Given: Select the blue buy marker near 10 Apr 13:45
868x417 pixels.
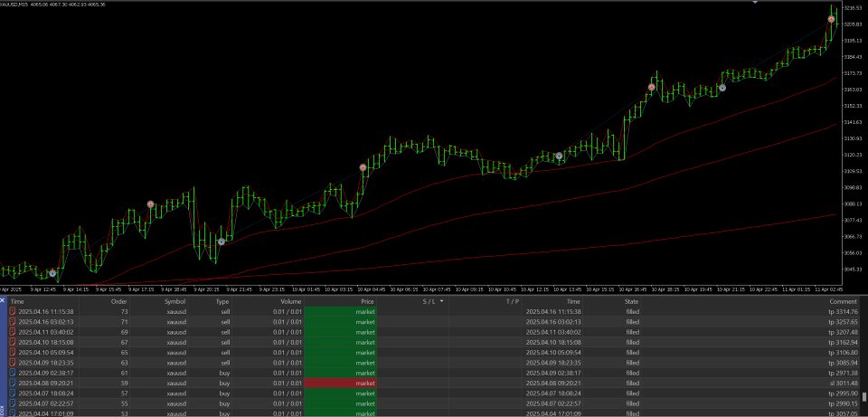Looking at the screenshot, I should tap(559, 156).
